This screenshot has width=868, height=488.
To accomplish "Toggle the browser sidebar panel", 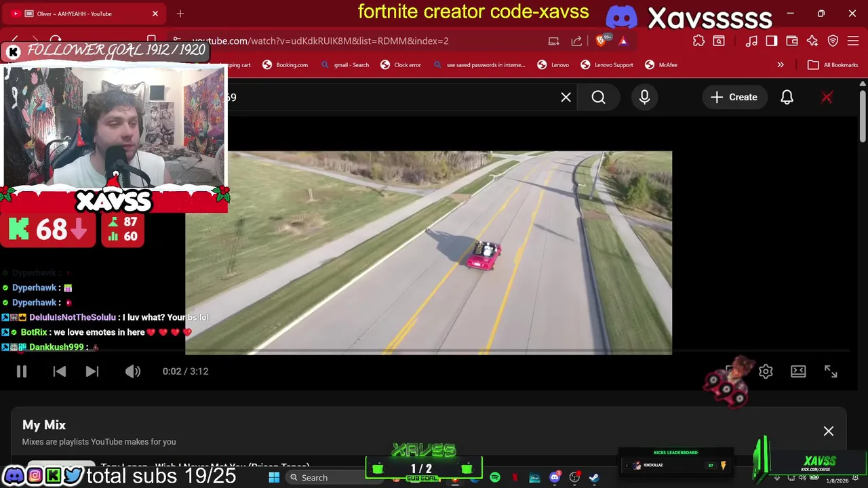I will (x=772, y=41).
